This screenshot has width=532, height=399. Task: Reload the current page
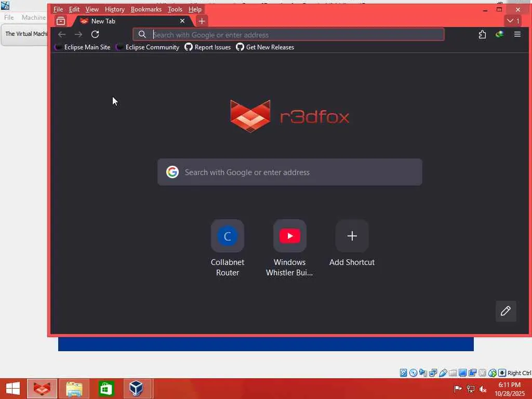[x=95, y=34]
